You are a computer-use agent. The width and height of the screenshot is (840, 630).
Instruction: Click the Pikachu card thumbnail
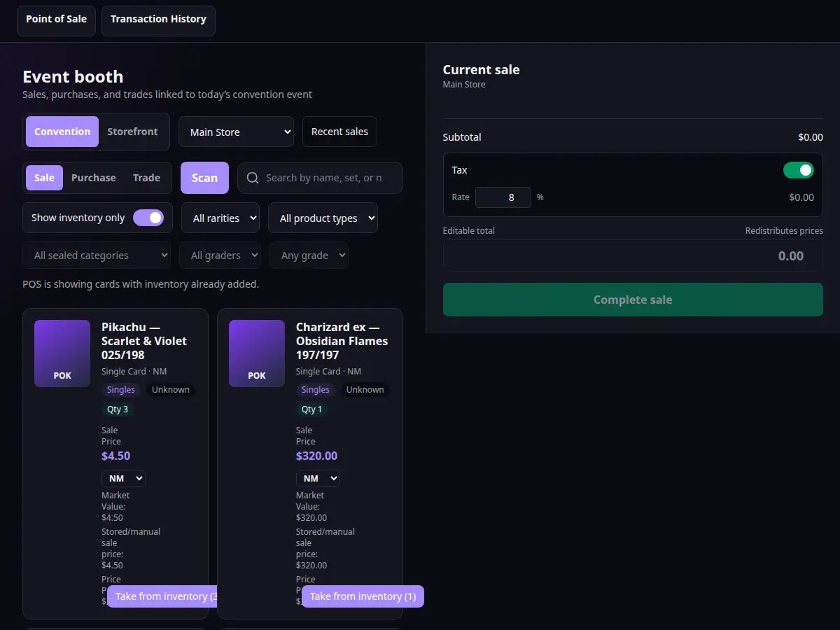[62, 353]
